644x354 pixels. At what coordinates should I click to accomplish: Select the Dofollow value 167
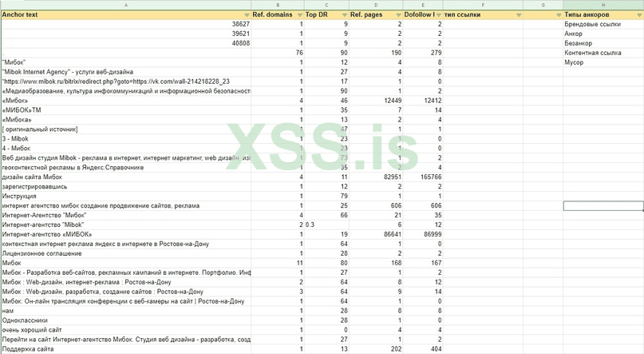[x=423, y=263]
